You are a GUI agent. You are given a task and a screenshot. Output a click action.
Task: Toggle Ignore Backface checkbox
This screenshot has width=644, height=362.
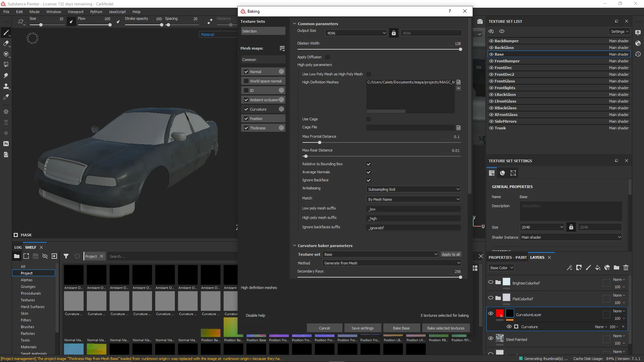[x=368, y=180]
